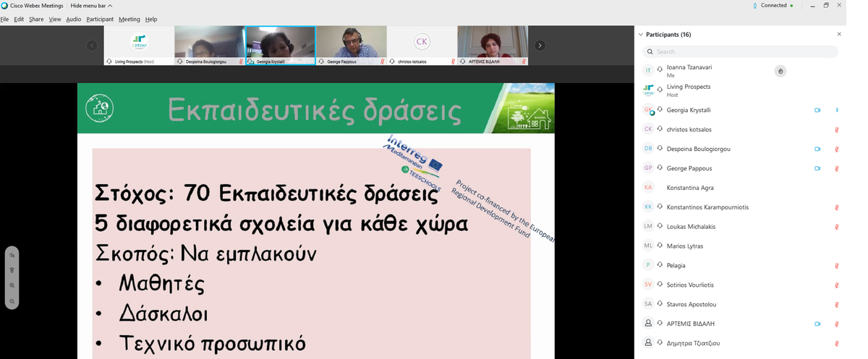868x359 pixels.
Task: Click the SV avatar of Sotirios Vourliotis
Action: [649, 285]
